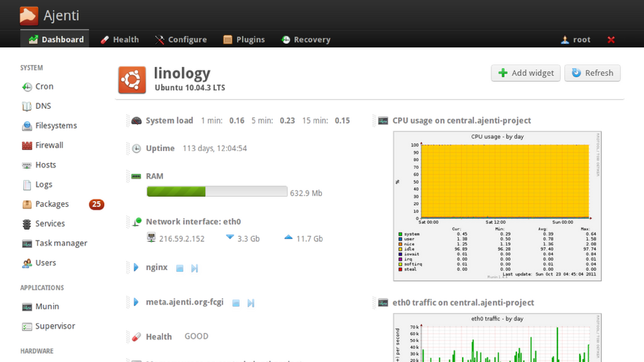Click the IP address 216.59.2.152
This screenshot has width=644, height=362.
coord(182,239)
